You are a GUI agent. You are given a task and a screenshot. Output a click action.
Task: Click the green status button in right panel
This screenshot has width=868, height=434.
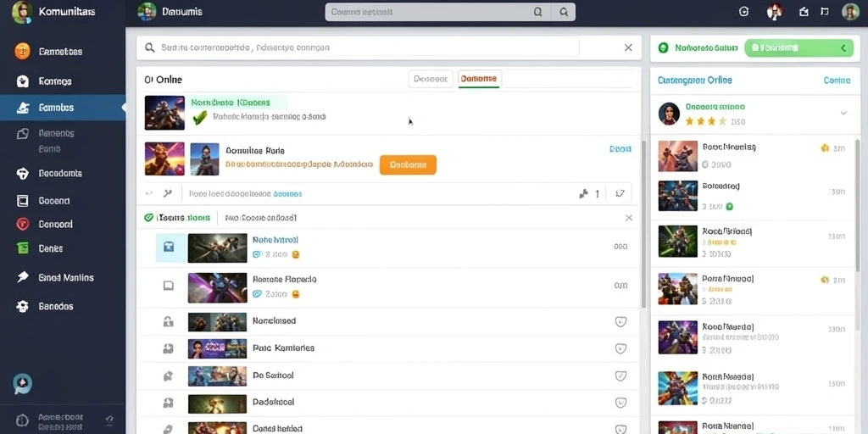798,48
